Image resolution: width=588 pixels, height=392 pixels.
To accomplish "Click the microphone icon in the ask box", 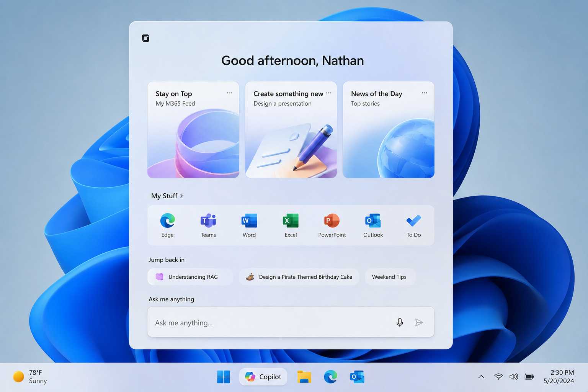I will [x=400, y=322].
